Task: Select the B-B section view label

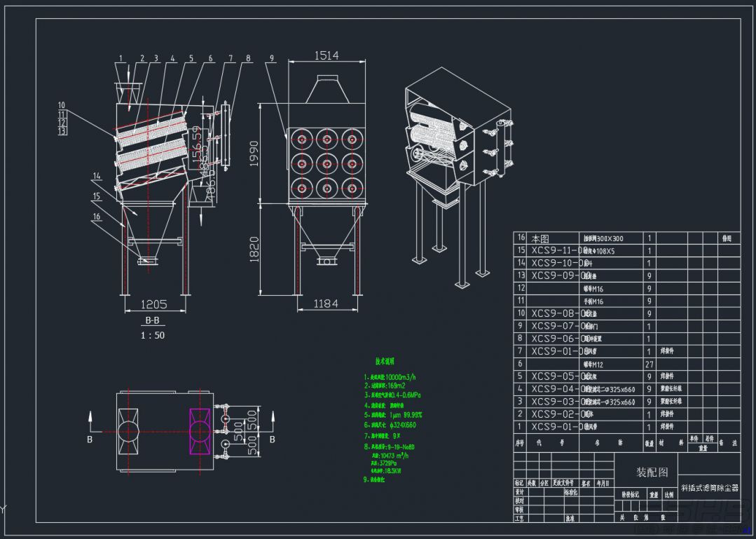Action: click(152, 320)
